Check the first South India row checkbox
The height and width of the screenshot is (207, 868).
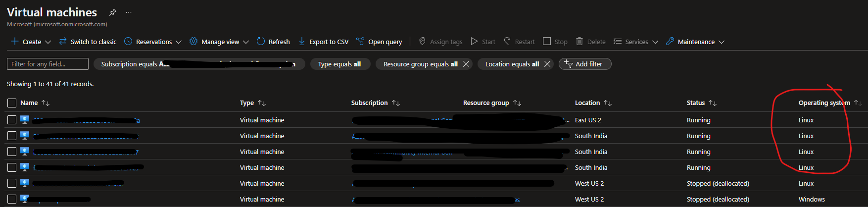[x=12, y=136]
